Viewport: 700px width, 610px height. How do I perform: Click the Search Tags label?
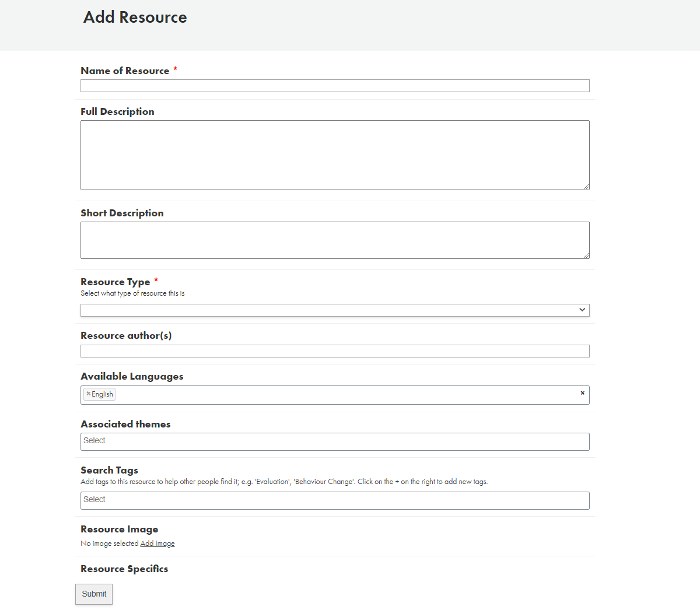coord(109,470)
